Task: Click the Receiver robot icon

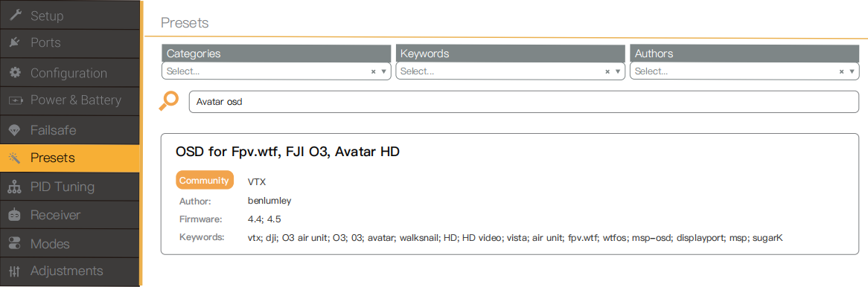Action: point(16,215)
